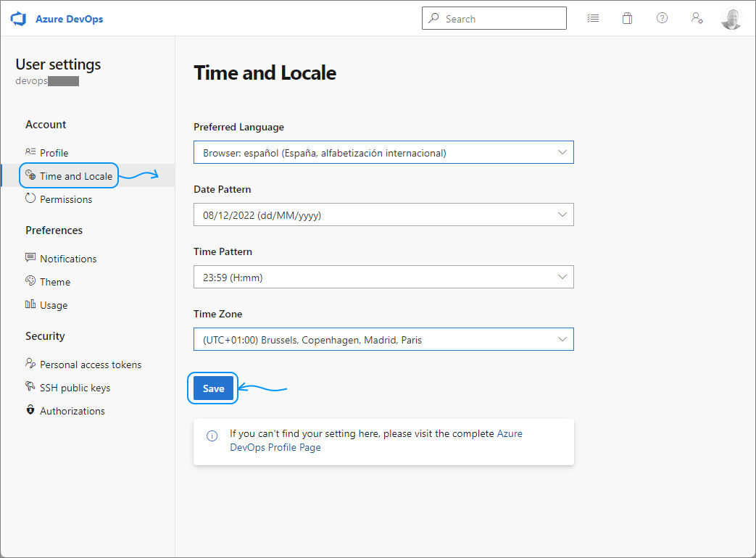Click the Preferences section heading
Screen dimensions: 756x558
click(x=54, y=230)
